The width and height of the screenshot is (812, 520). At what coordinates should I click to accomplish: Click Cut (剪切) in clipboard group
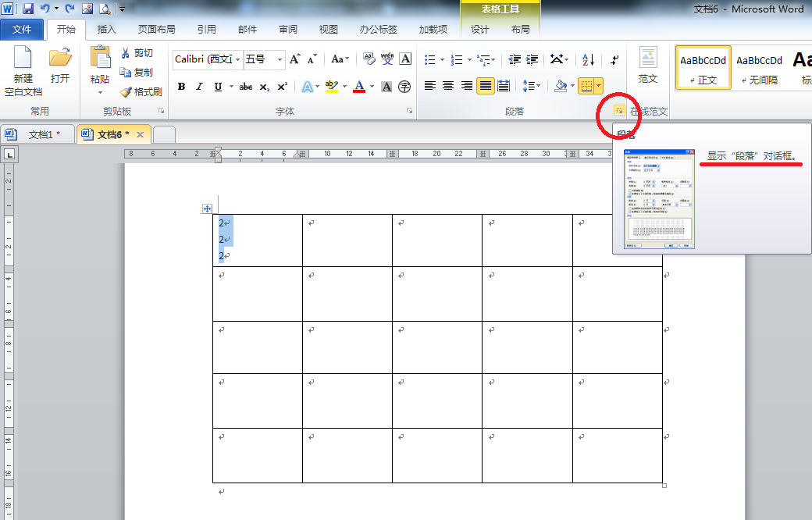pos(137,53)
